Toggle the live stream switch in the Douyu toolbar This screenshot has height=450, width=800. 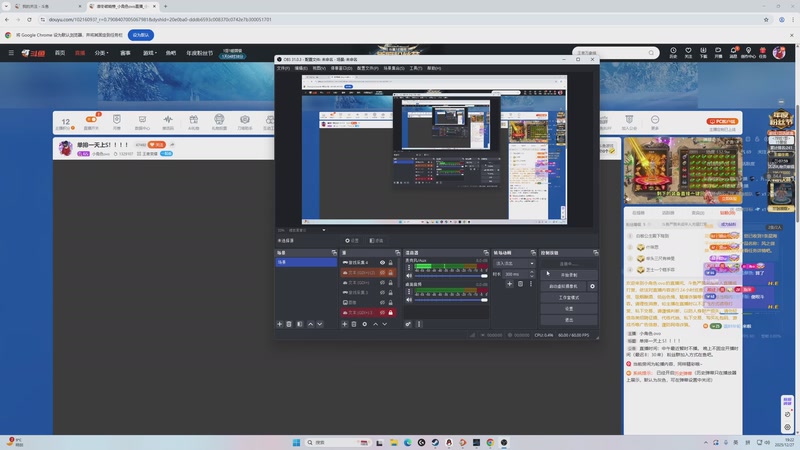point(91,119)
